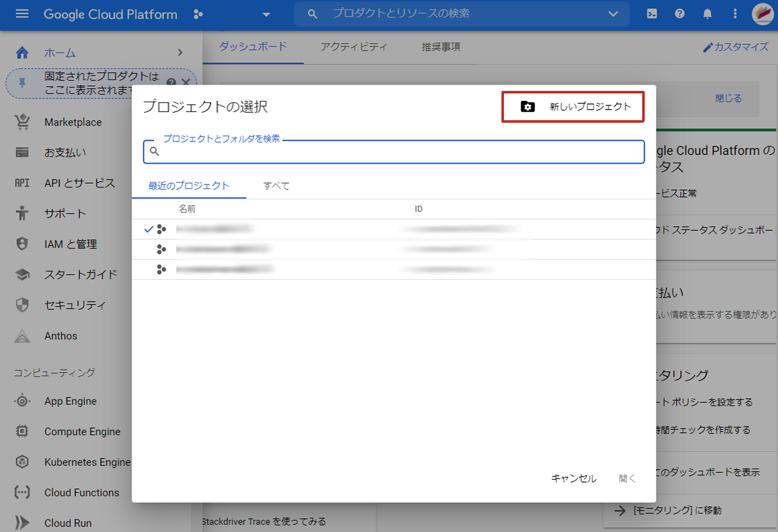
Task: Expand the ホーム submenu chevron
Action: pos(180,53)
